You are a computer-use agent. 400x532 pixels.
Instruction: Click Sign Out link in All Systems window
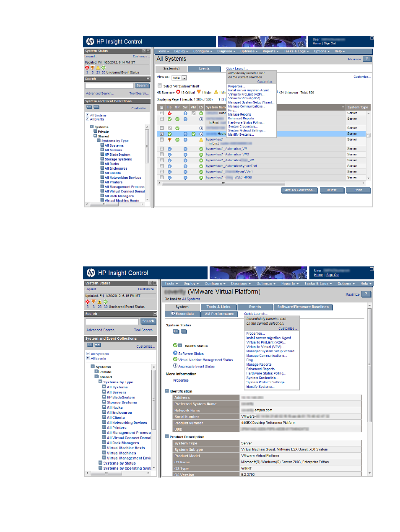pos(330,44)
